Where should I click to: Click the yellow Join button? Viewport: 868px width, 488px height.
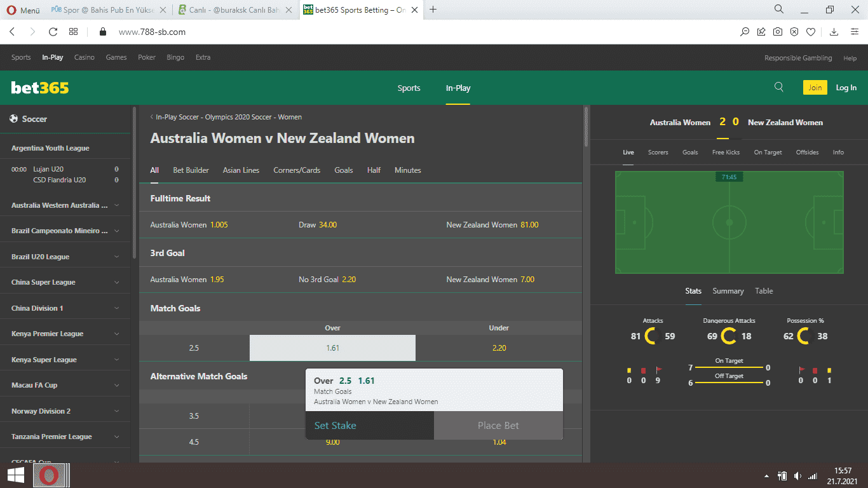click(x=815, y=88)
